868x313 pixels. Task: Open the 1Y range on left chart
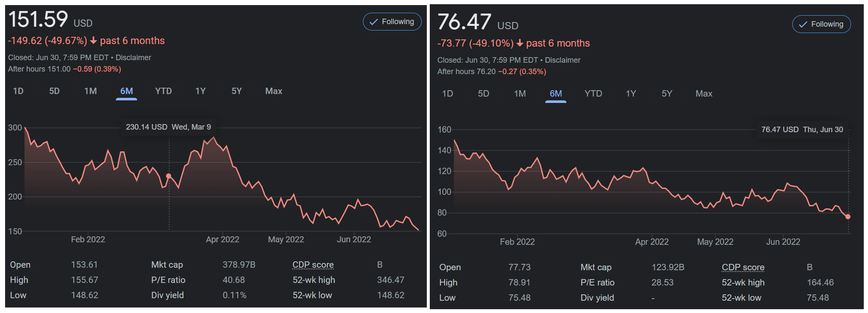pyautogui.click(x=201, y=91)
